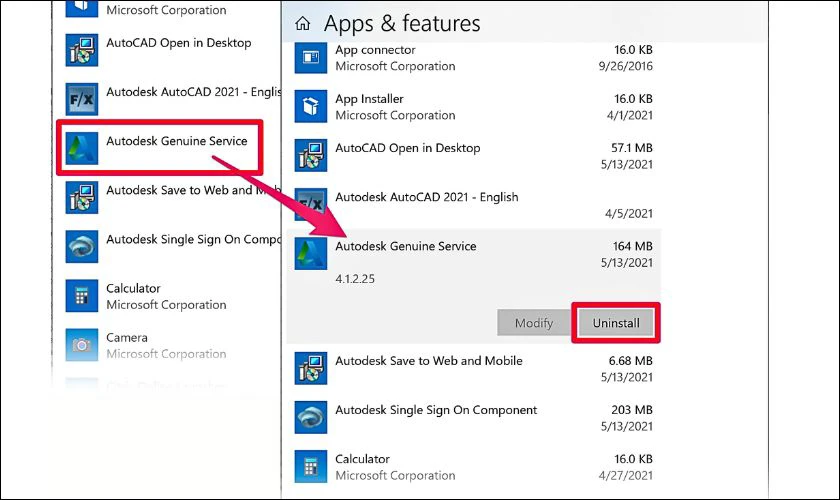
Task: Click the 57.1 MB size value
Action: click(x=632, y=148)
